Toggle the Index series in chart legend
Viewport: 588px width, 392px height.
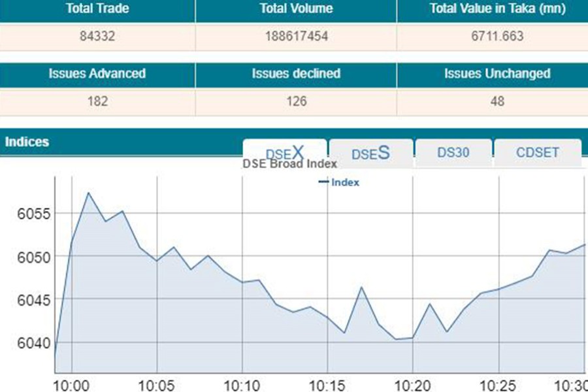[339, 182]
